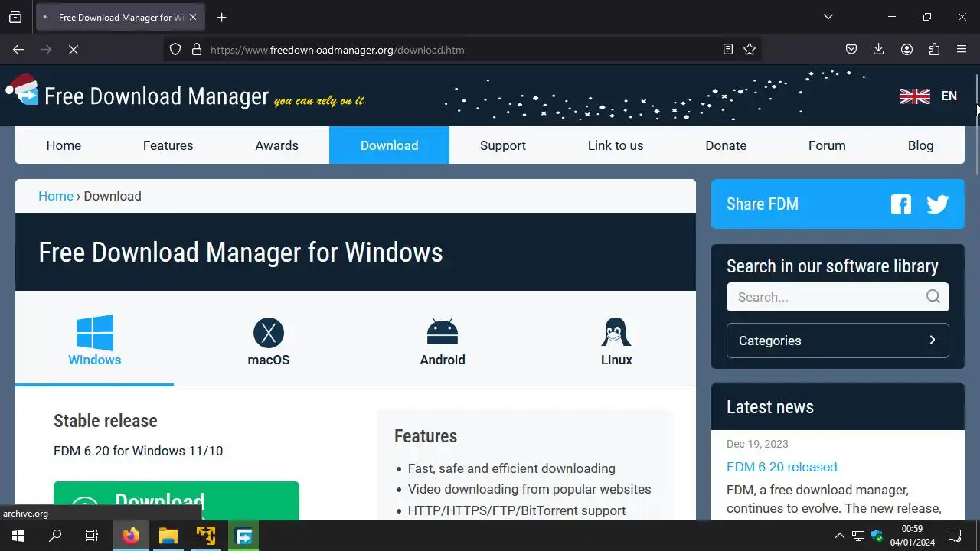Bookmark this page with the star icon

click(x=750, y=49)
